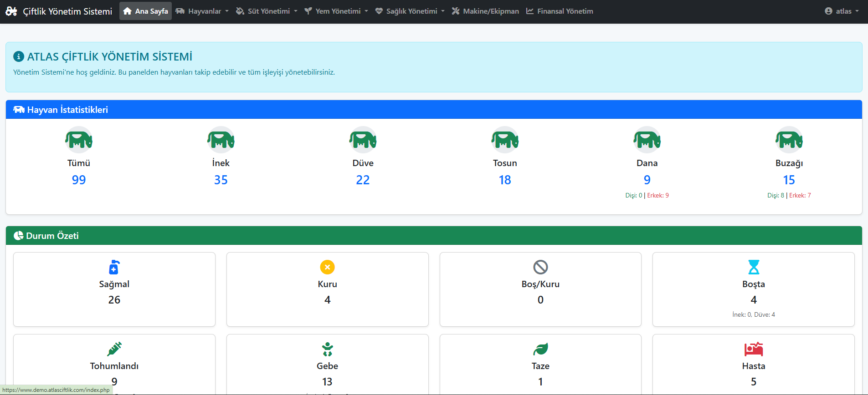Click the yellow Kuru cross icon
This screenshot has height=395, width=868.
pyautogui.click(x=328, y=267)
